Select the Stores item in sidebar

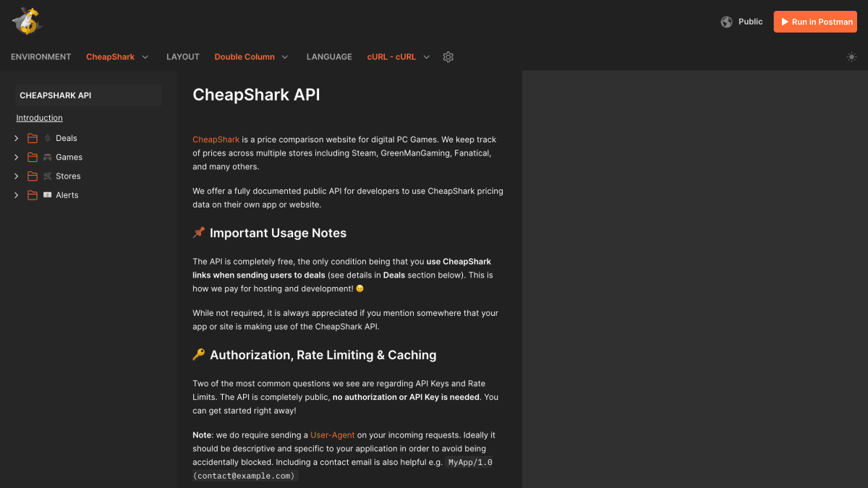[x=68, y=176]
